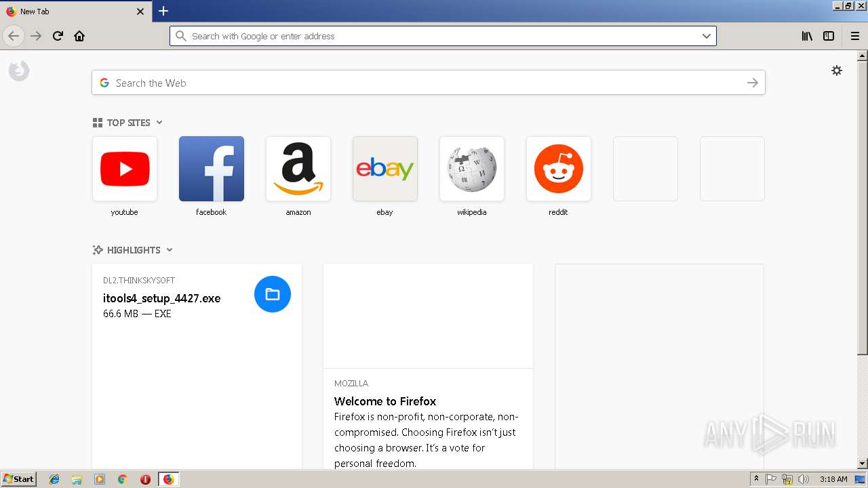Click scrollbar up arrow
The image size is (868, 488).
click(x=863, y=56)
